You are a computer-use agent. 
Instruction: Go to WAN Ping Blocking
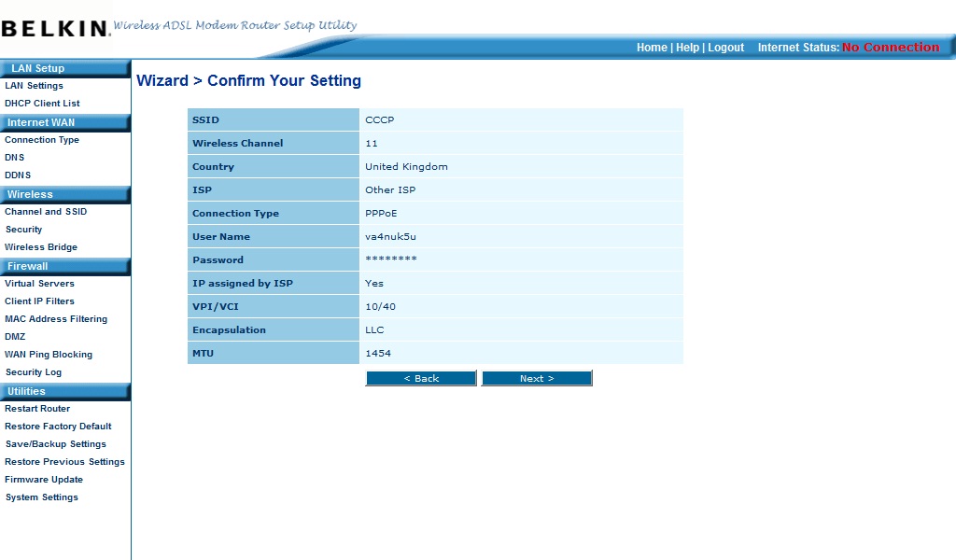pyautogui.click(x=49, y=355)
